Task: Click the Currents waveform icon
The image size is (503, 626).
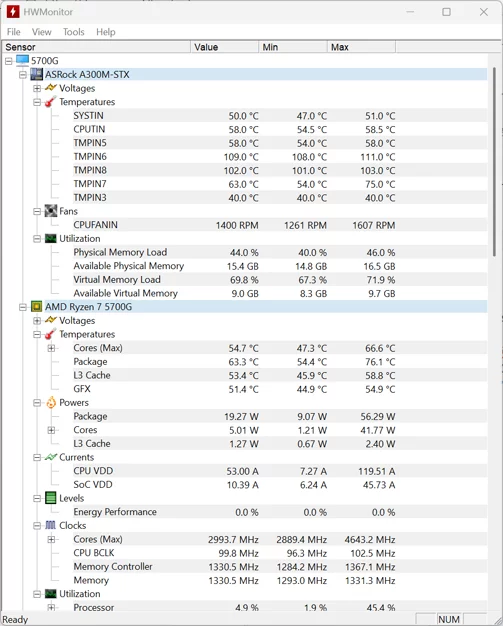Action: [51, 457]
